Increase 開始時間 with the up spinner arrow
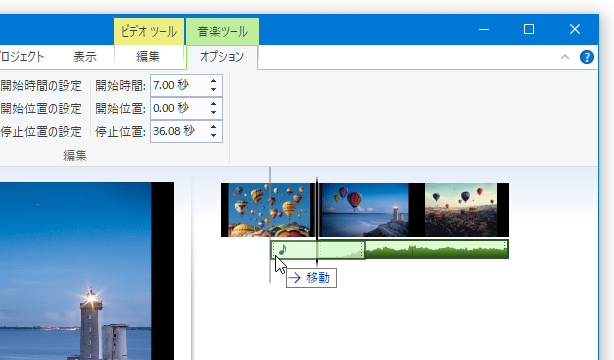The image size is (614, 360). click(213, 81)
